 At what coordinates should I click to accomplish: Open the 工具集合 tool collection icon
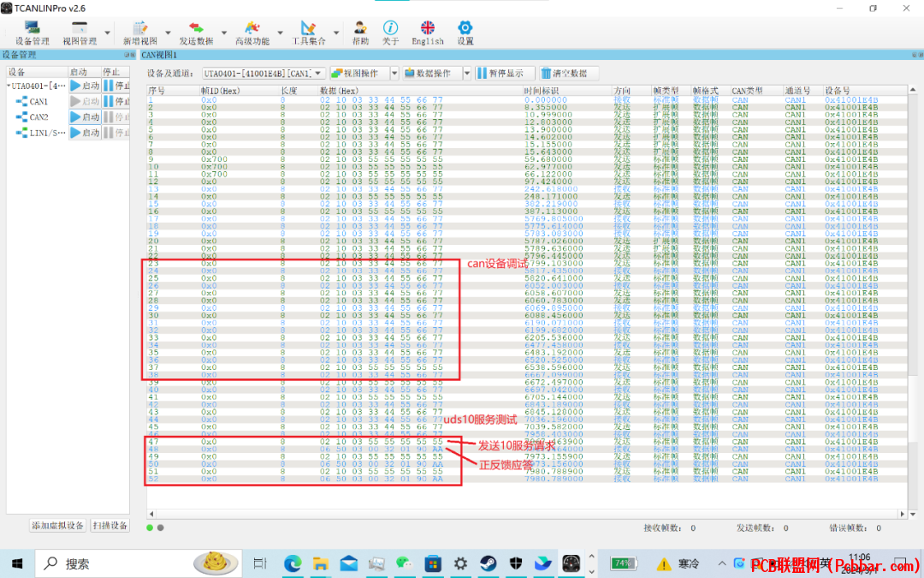309,33
